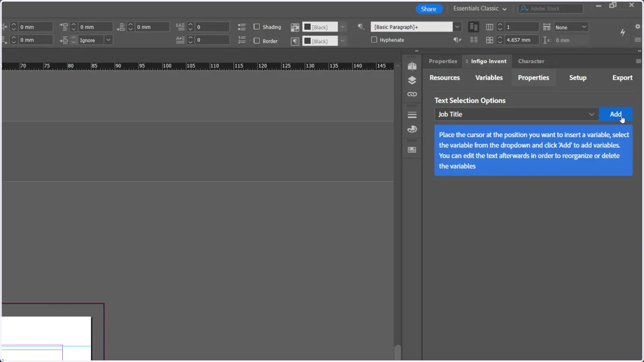Select the Infigo Properties sub-tab
The height and width of the screenshot is (362, 644).
point(533,78)
